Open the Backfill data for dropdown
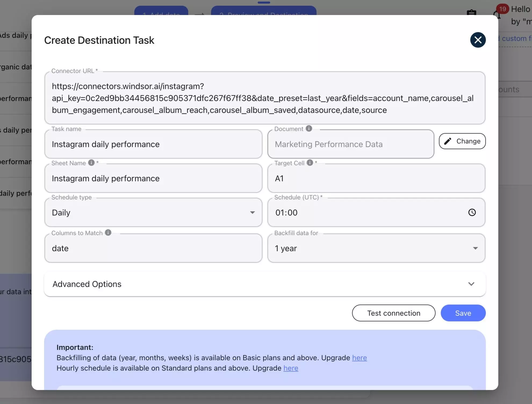This screenshot has width=532, height=404. [475, 248]
